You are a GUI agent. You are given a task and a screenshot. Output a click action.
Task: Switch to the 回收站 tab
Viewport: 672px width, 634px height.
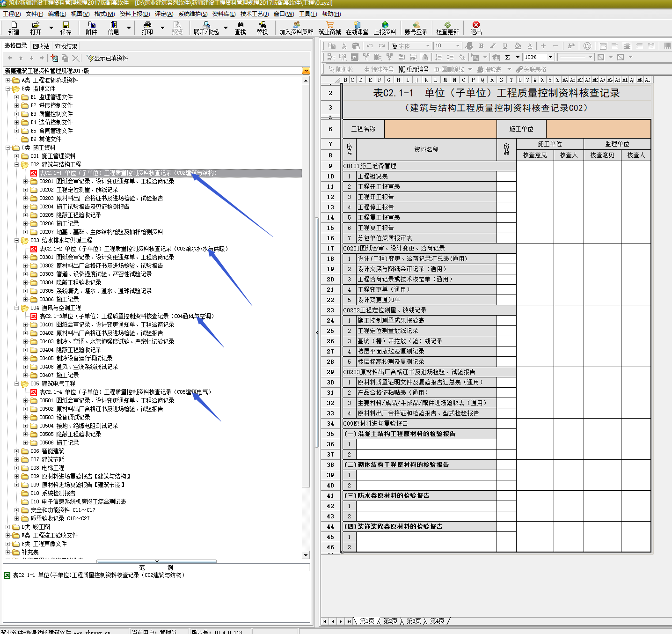pos(41,46)
